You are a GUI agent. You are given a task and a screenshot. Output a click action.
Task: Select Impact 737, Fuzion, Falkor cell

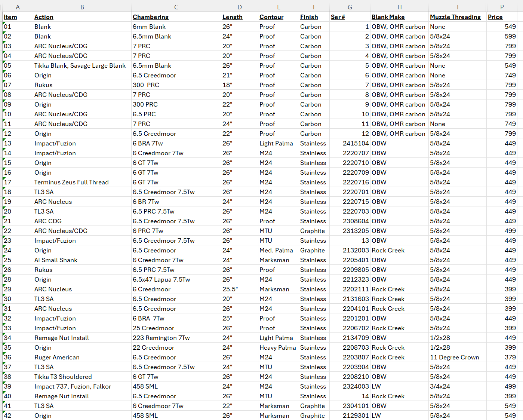pos(82,386)
